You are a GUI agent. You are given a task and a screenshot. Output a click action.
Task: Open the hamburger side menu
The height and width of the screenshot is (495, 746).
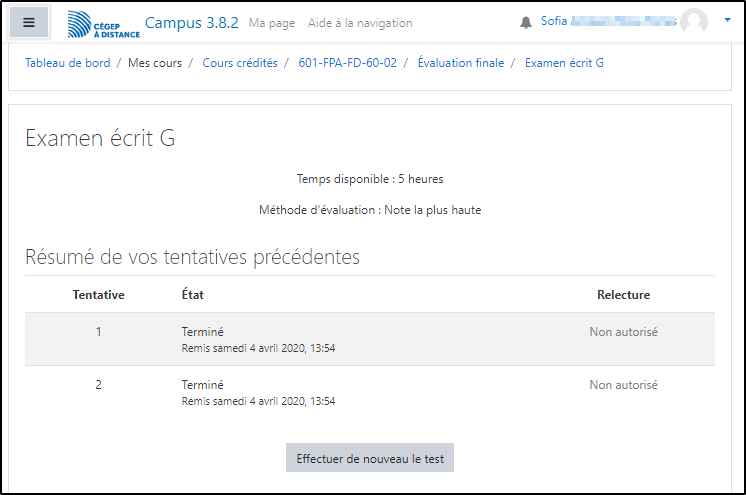[x=29, y=22]
